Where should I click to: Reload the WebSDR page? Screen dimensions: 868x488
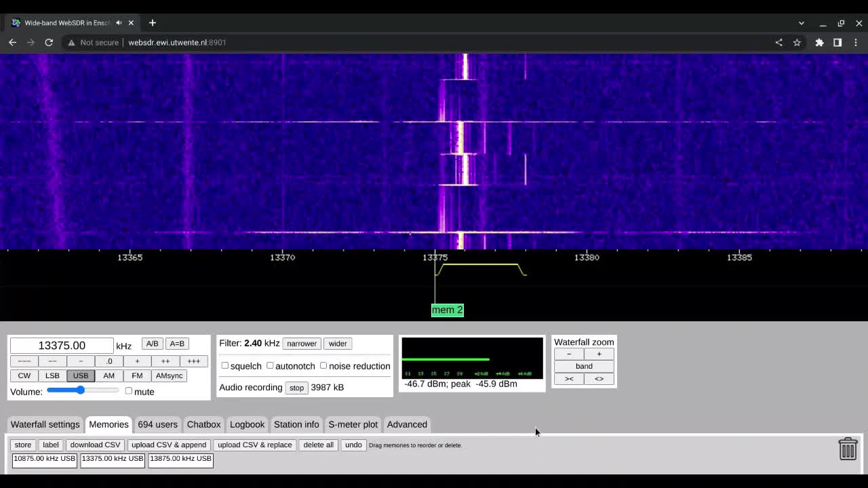pos(49,42)
